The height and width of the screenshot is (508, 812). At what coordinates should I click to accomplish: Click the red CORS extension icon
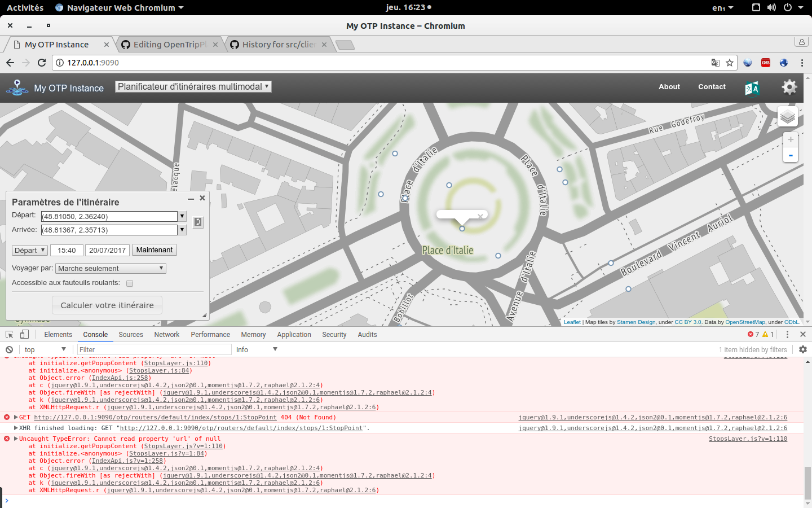[x=766, y=63]
